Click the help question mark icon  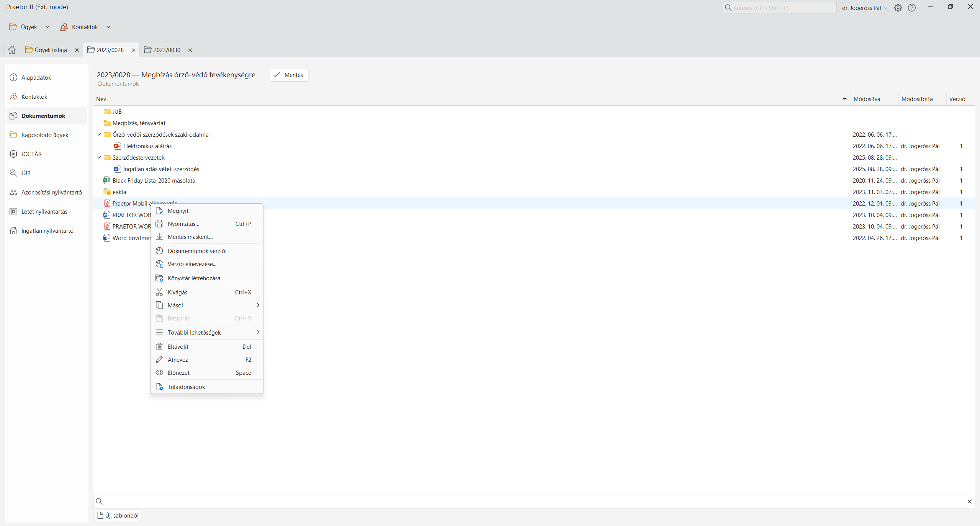912,8
